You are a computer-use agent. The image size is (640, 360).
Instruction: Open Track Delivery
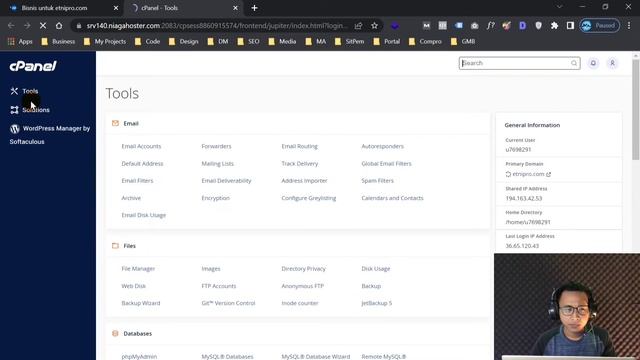[x=300, y=164]
